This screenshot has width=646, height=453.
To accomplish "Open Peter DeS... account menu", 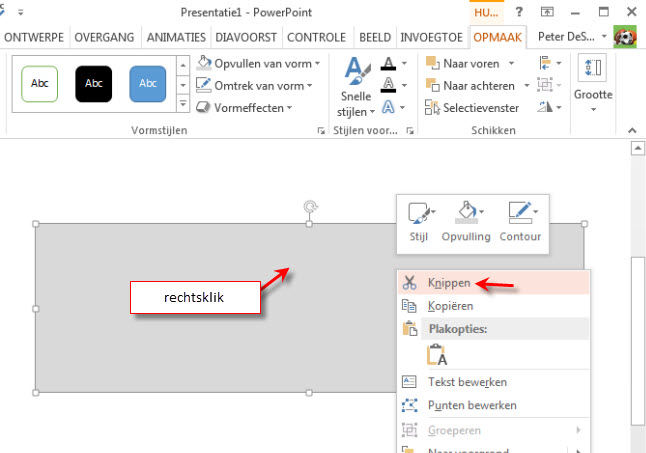I will 573,37.
